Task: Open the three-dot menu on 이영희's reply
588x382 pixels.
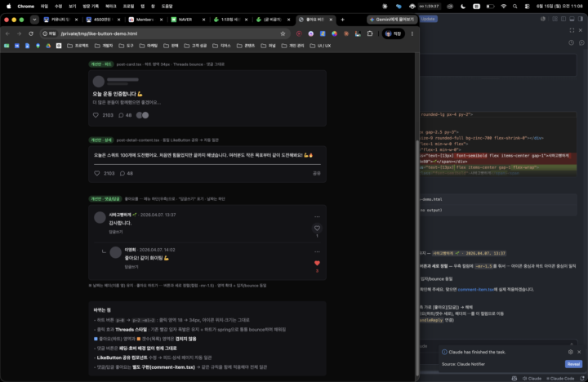Action: [317, 251]
